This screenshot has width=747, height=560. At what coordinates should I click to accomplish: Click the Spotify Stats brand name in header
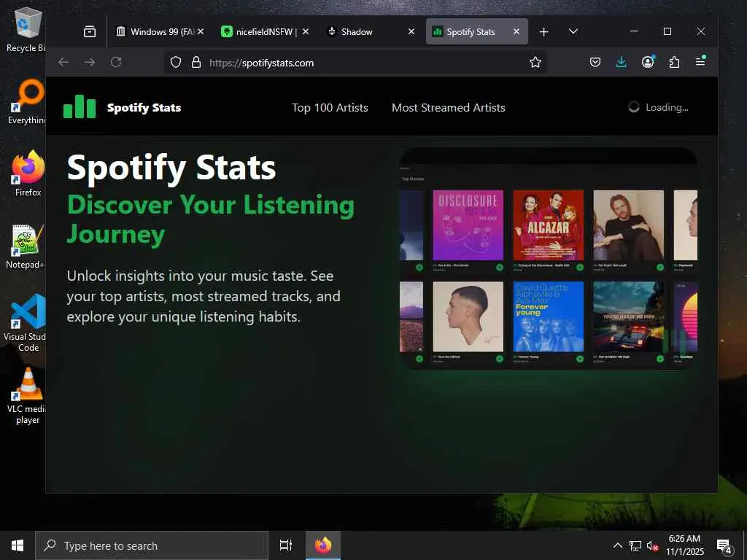click(144, 108)
